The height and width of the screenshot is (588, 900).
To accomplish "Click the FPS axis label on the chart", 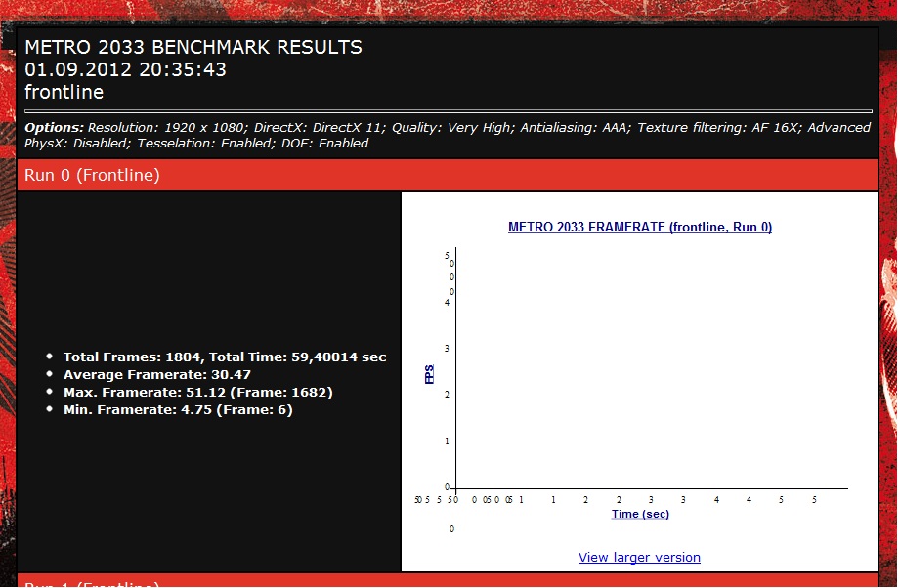I will pos(429,374).
